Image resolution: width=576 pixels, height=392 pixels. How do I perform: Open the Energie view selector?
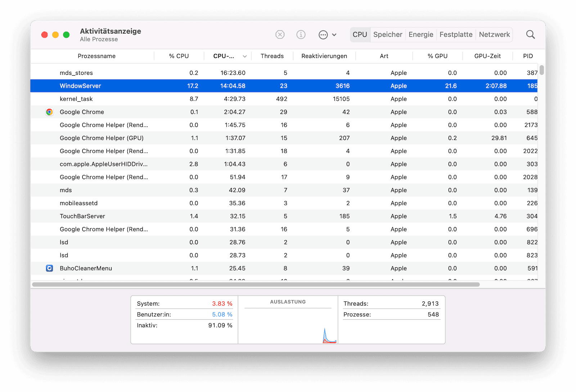[x=420, y=35]
